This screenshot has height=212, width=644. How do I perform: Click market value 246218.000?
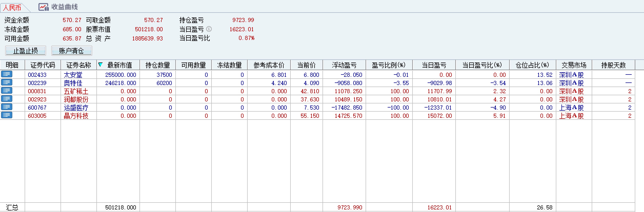[x=121, y=83]
